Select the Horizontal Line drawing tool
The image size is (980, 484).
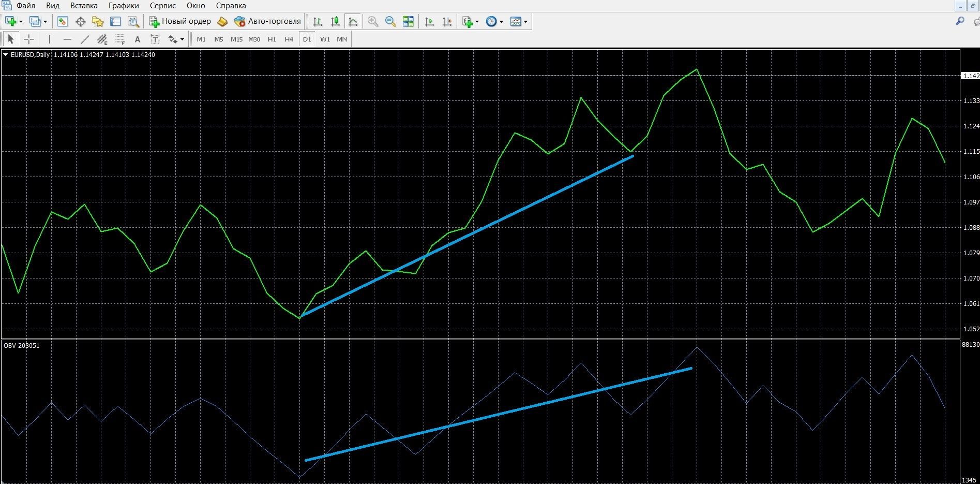67,39
